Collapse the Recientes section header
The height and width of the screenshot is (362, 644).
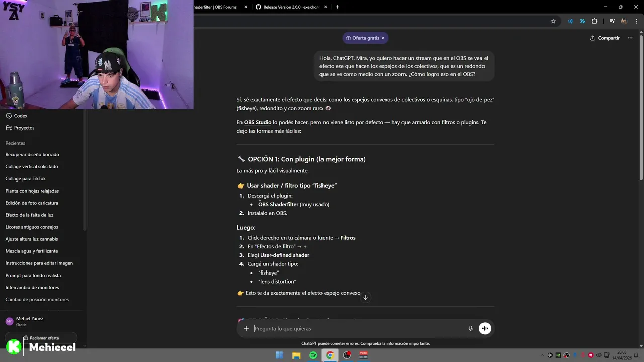pos(15,143)
